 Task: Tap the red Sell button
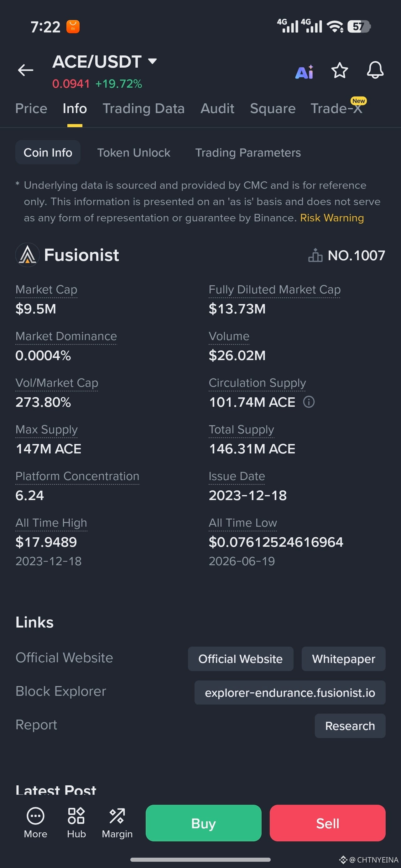327,823
